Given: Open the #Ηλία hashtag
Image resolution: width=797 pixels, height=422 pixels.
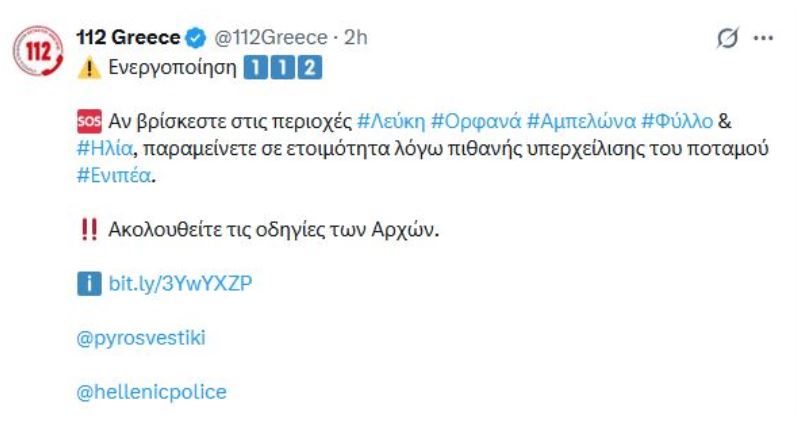Looking at the screenshot, I should tap(101, 148).
